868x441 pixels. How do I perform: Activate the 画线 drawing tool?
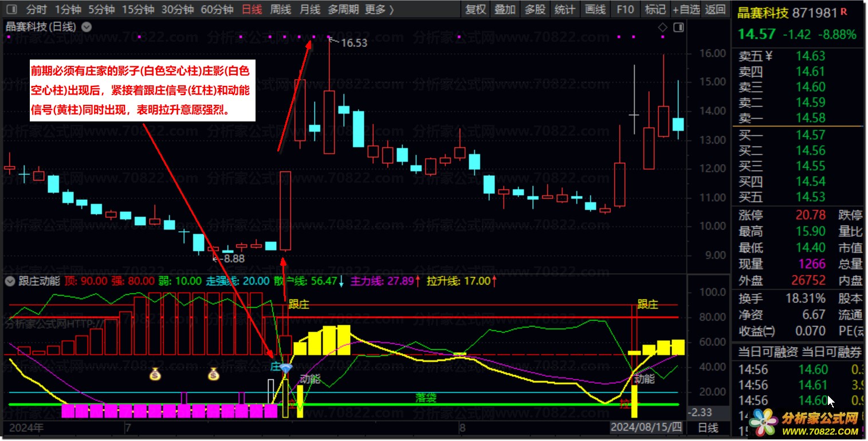(x=595, y=9)
